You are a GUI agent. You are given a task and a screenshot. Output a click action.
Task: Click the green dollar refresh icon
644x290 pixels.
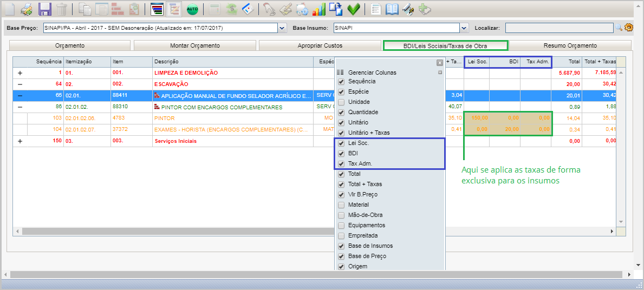coord(232,9)
